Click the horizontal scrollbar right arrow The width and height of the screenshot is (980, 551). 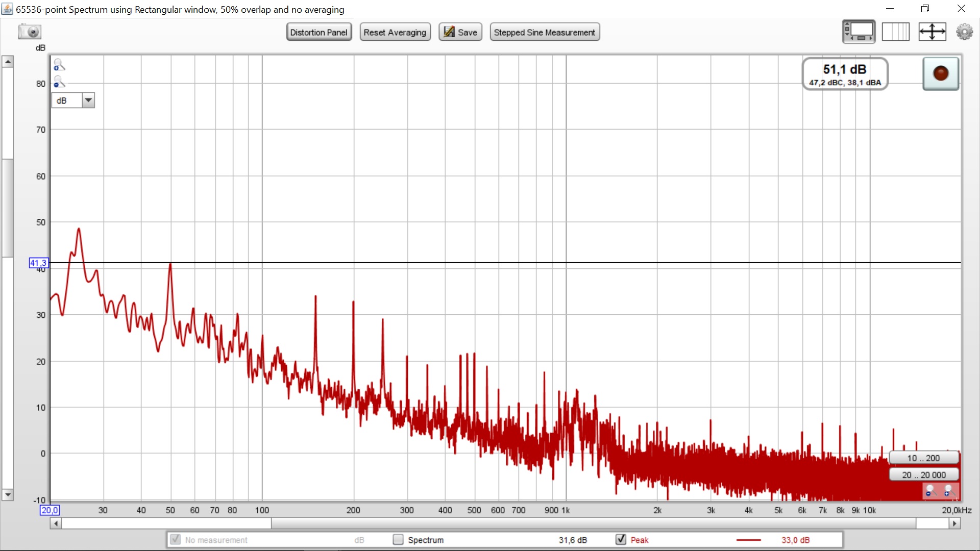pos(954,523)
